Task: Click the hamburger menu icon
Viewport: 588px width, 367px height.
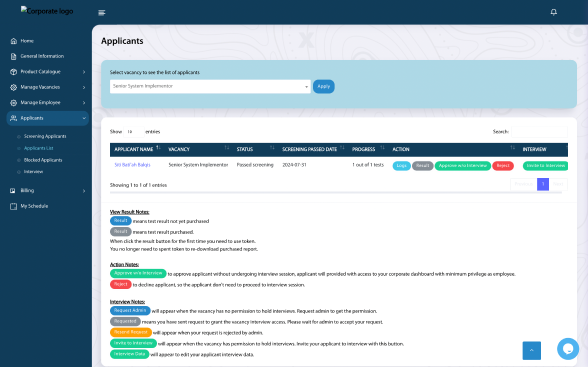Action: click(x=102, y=13)
